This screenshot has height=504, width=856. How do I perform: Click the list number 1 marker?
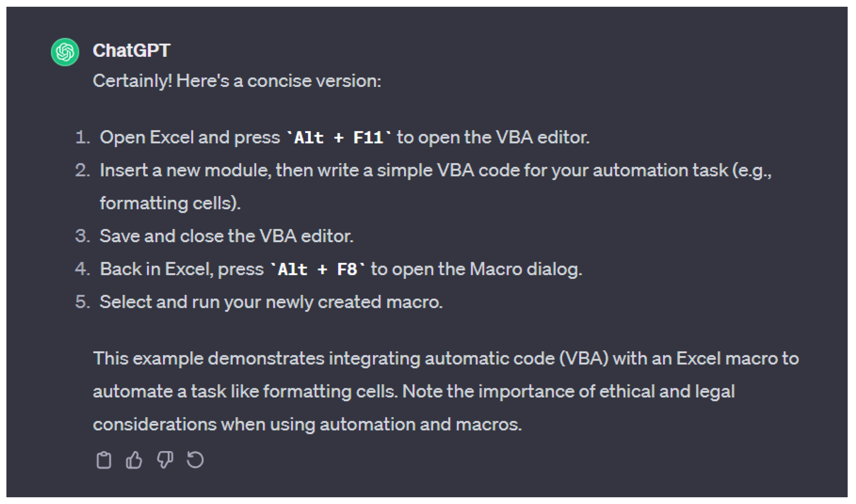(82, 138)
